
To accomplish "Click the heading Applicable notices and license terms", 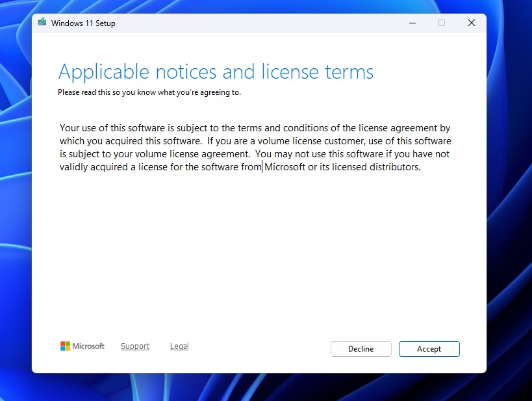I will point(215,71).
